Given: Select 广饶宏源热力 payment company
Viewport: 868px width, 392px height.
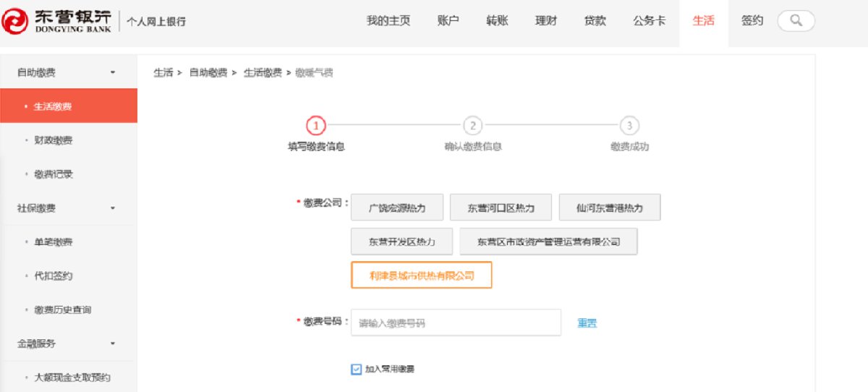Looking at the screenshot, I should [396, 208].
